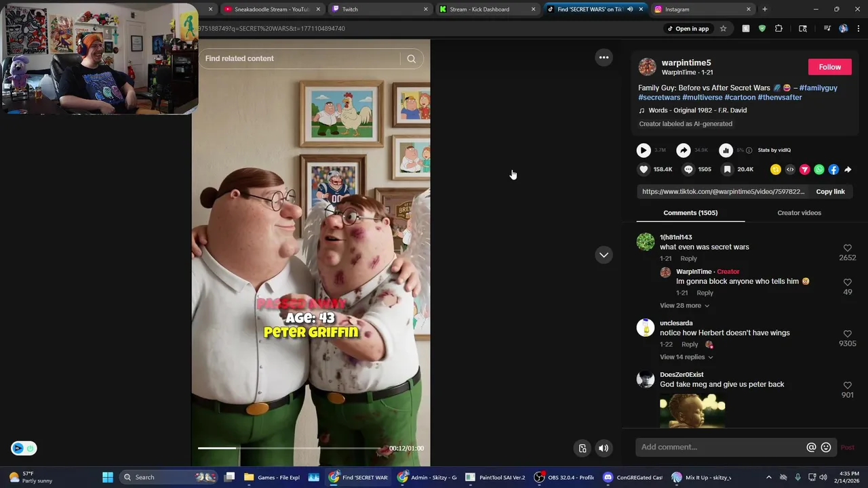Screen dimensions: 868x488
Task: Mute the TikTok tab audio speaker icon
Action: (x=630, y=9)
